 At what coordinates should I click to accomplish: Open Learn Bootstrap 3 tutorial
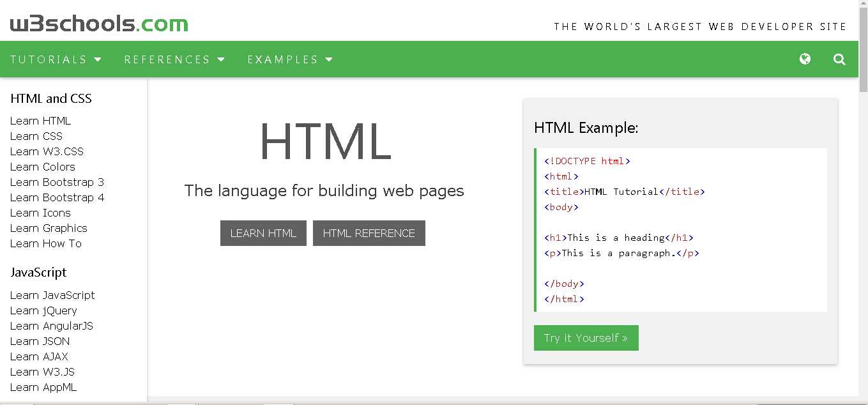point(57,182)
